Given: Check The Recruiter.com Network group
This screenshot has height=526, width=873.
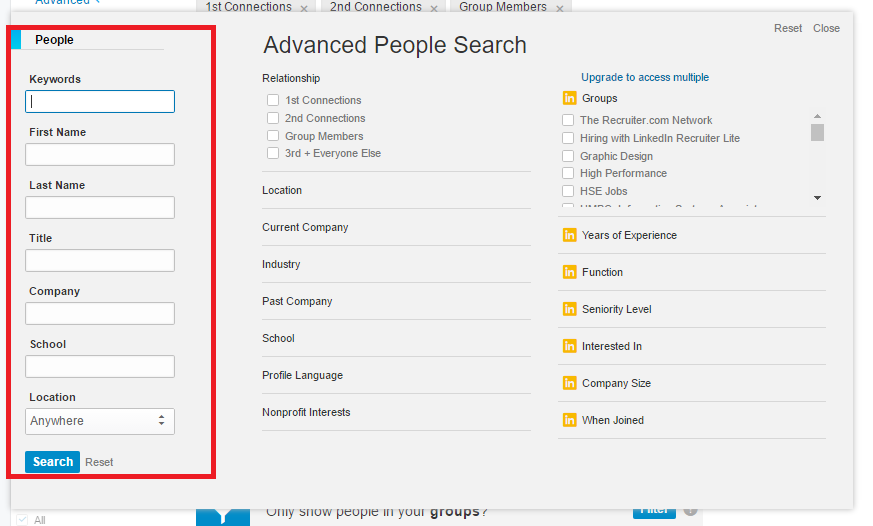Looking at the screenshot, I should click(568, 120).
